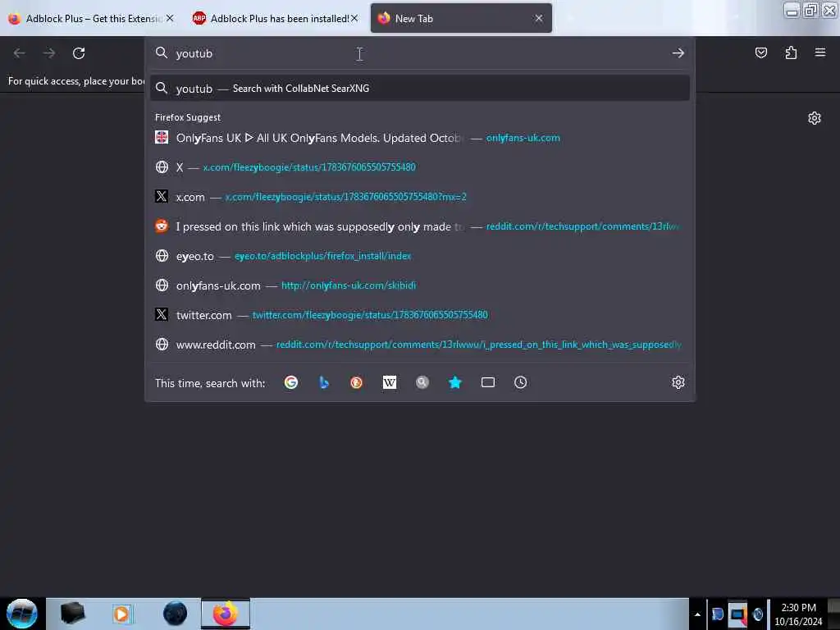This screenshot has width=840, height=630.
Task: Select the New Tab tab
Action: [461, 18]
